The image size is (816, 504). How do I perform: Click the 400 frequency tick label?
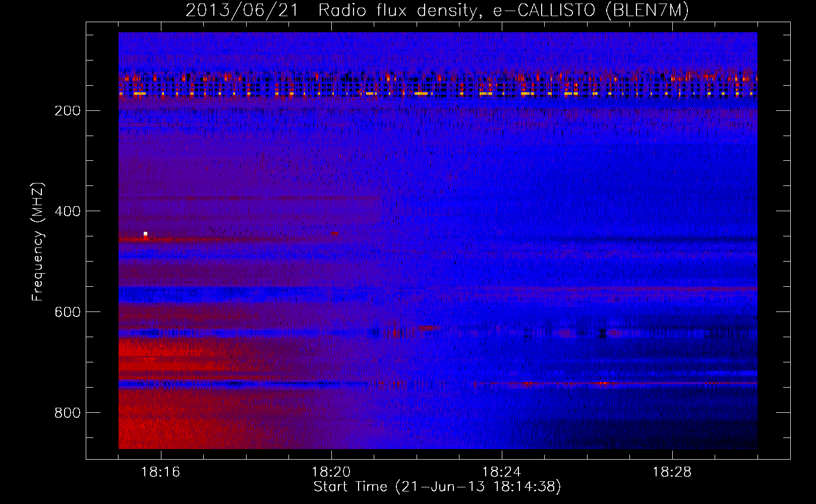[68, 211]
